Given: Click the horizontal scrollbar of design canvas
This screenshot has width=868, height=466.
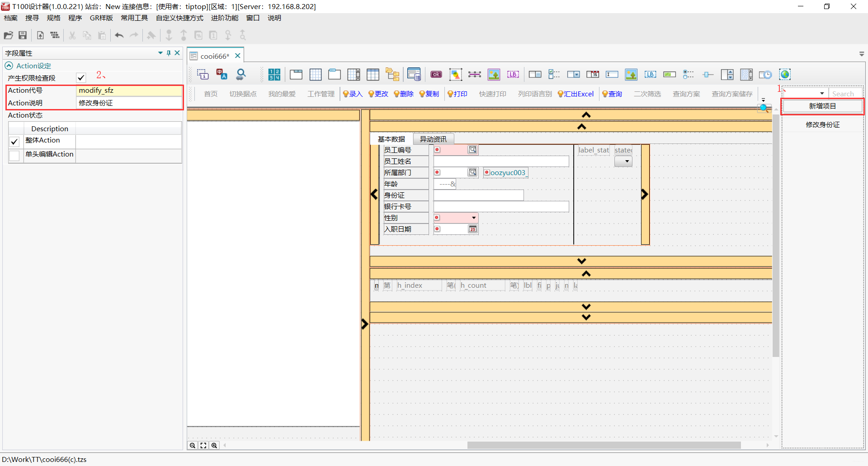Looking at the screenshot, I should 604,445.
